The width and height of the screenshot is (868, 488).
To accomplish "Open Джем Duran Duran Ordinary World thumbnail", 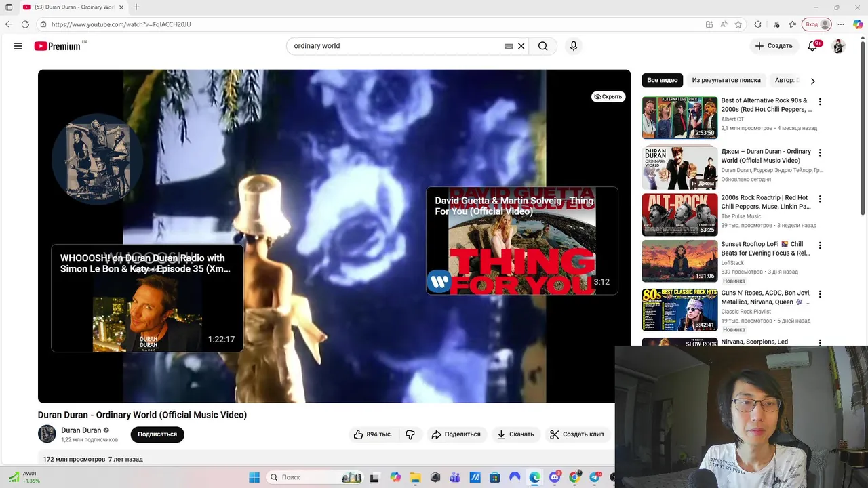I will tap(679, 167).
